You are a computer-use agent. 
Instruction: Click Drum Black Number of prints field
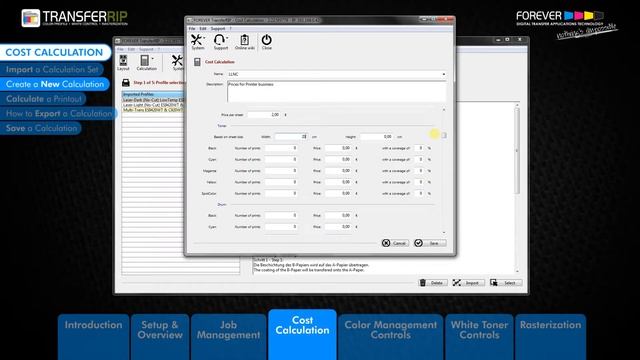(x=280, y=215)
